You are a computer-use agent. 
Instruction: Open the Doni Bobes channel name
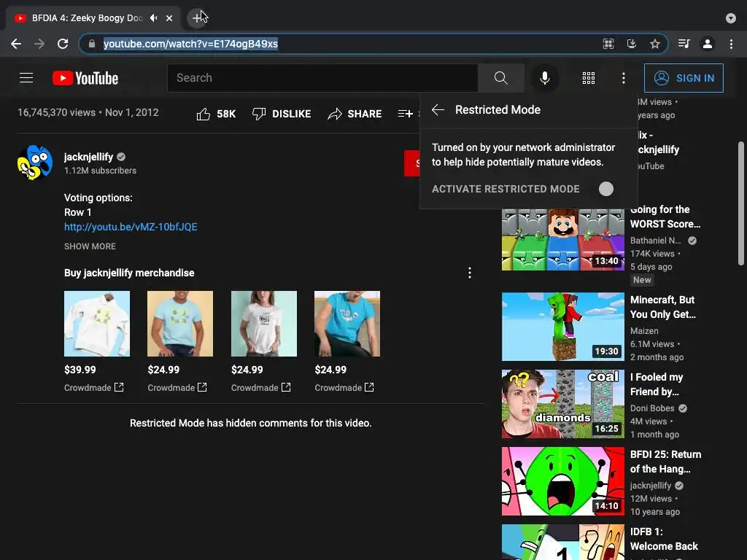click(652, 408)
